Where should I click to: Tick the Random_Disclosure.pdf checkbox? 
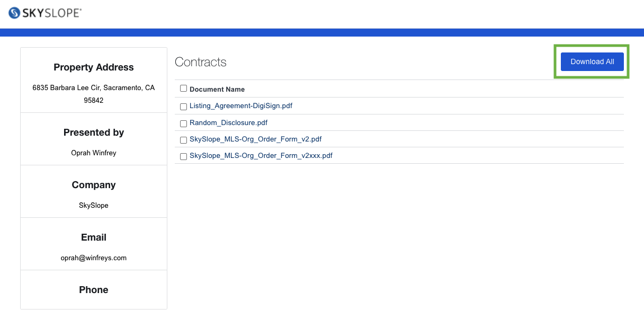(x=183, y=123)
